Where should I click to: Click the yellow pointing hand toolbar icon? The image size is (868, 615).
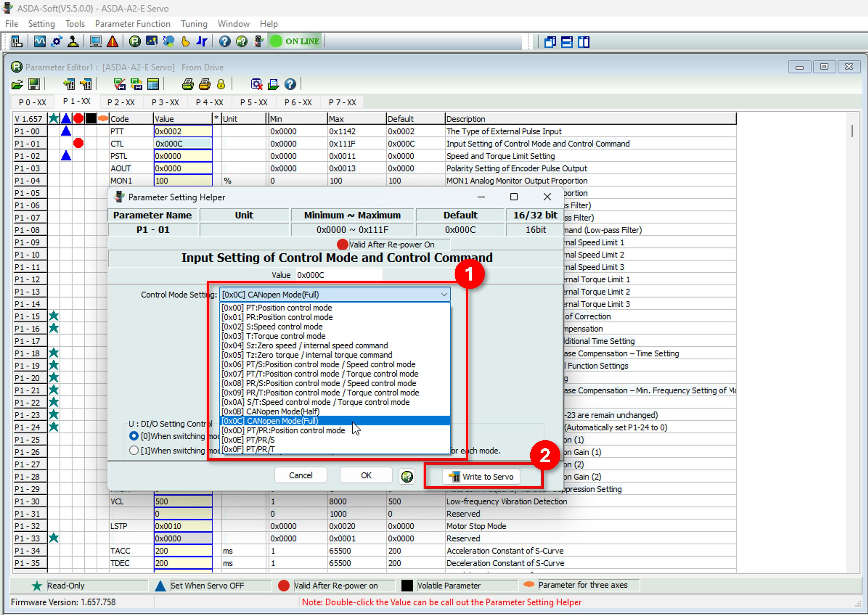coord(185,41)
